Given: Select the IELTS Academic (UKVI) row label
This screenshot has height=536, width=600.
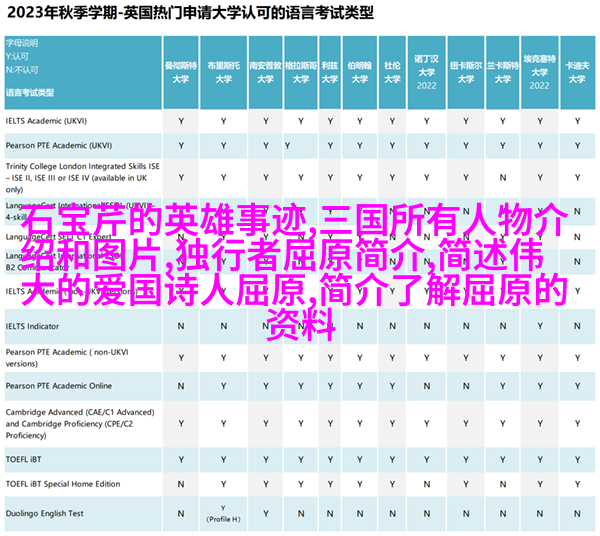Looking at the screenshot, I should (46, 121).
